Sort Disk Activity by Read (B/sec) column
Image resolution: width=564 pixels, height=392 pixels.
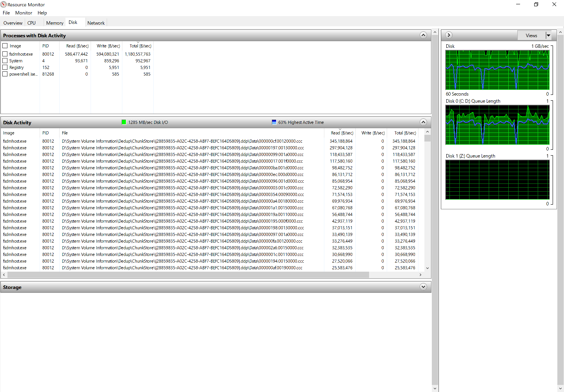pos(340,133)
